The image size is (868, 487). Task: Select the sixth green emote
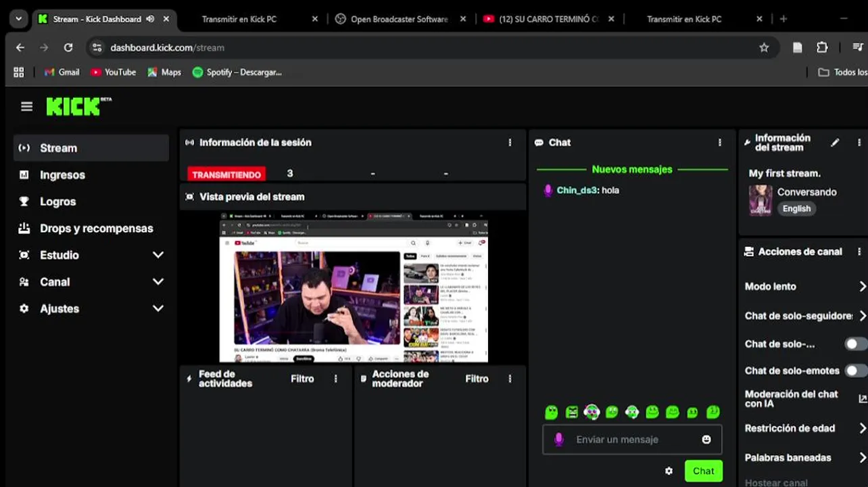(652, 412)
